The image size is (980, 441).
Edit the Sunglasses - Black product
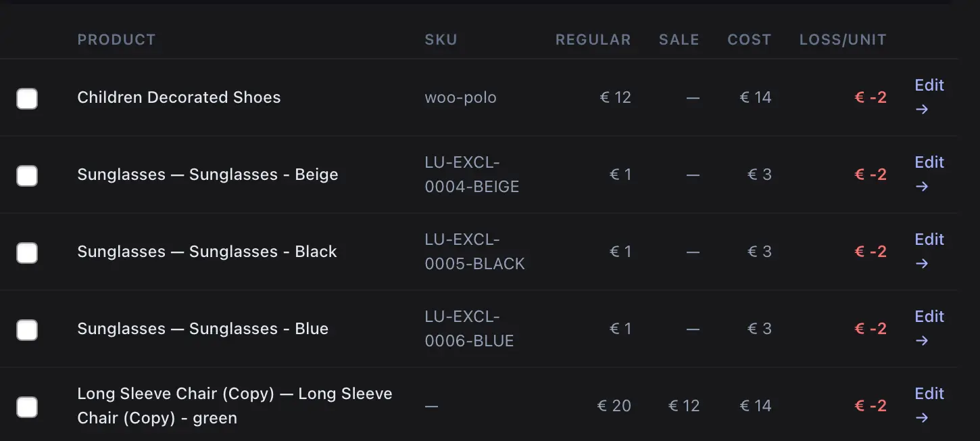pos(929,251)
